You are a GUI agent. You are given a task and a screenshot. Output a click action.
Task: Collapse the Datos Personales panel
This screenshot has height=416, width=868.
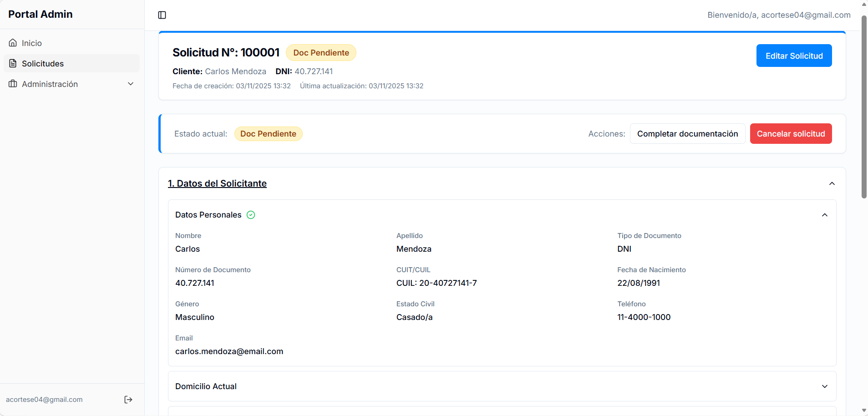824,214
